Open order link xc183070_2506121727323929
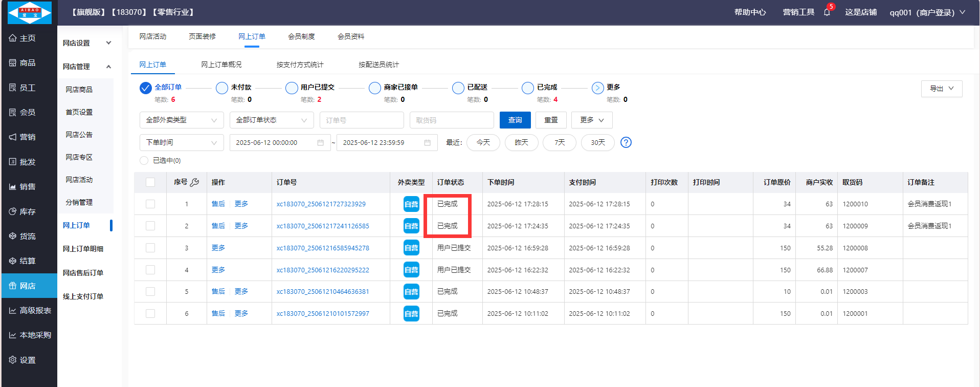The image size is (980, 387). pyautogui.click(x=321, y=204)
